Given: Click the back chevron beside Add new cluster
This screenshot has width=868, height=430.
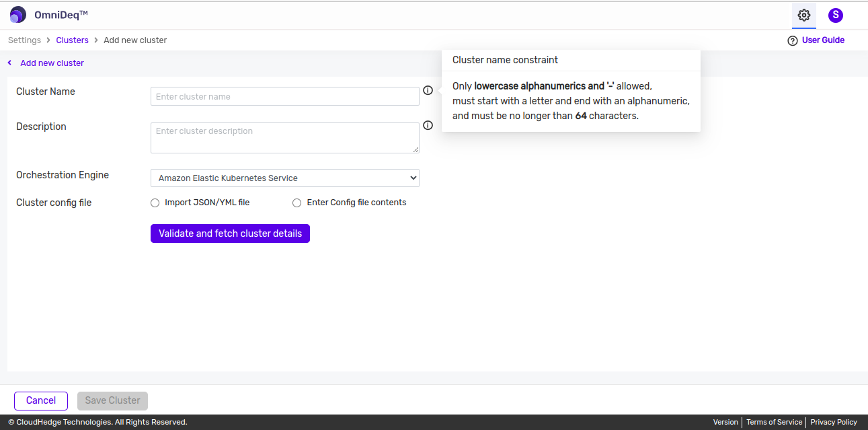Looking at the screenshot, I should coord(10,63).
